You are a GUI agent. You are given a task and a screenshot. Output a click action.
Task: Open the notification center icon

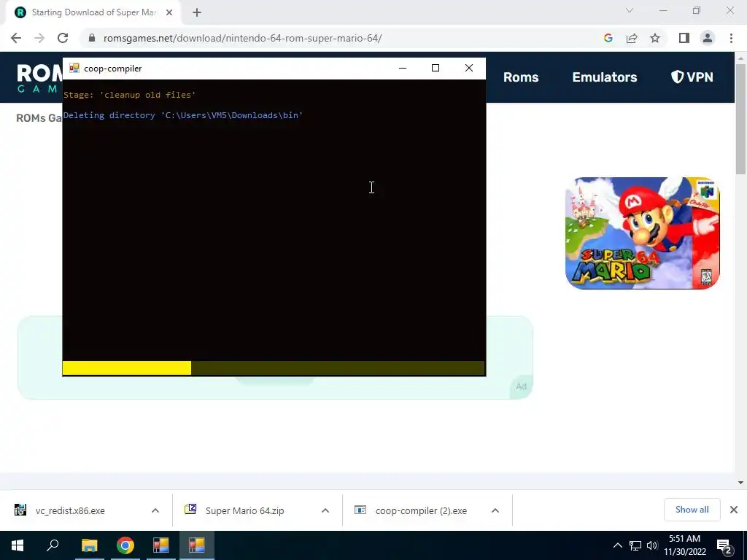point(724,545)
